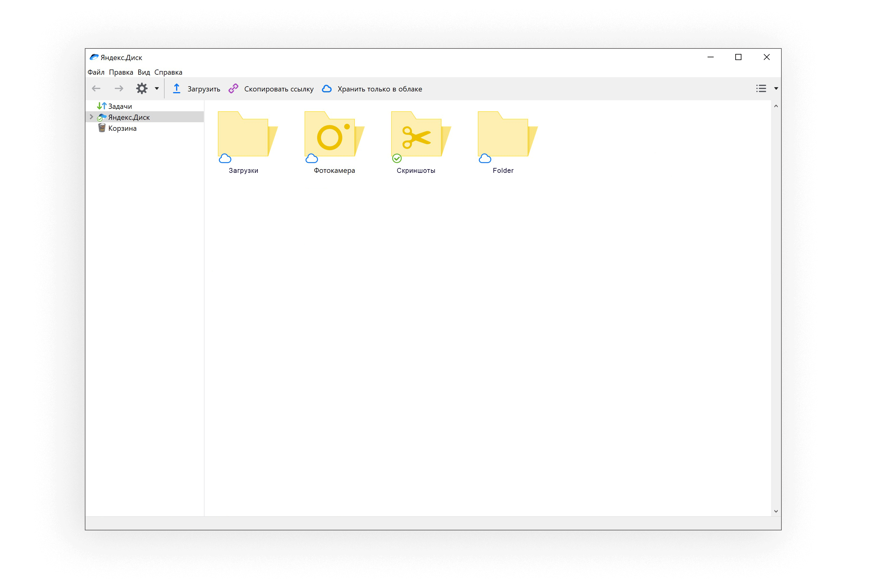
Task: Open the view mode dropdown arrow
Action: pyautogui.click(x=776, y=88)
